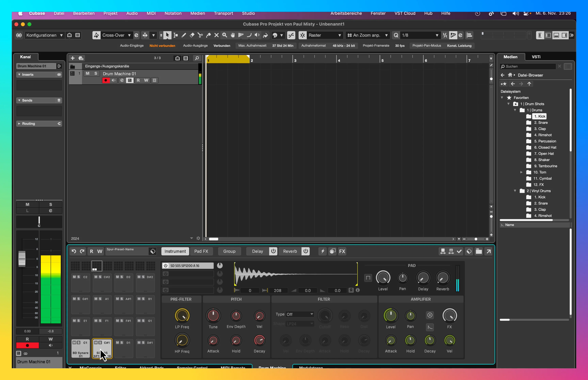The height and width of the screenshot is (380, 588).
Task: Select the hand Comp tool
Action: click(x=233, y=35)
